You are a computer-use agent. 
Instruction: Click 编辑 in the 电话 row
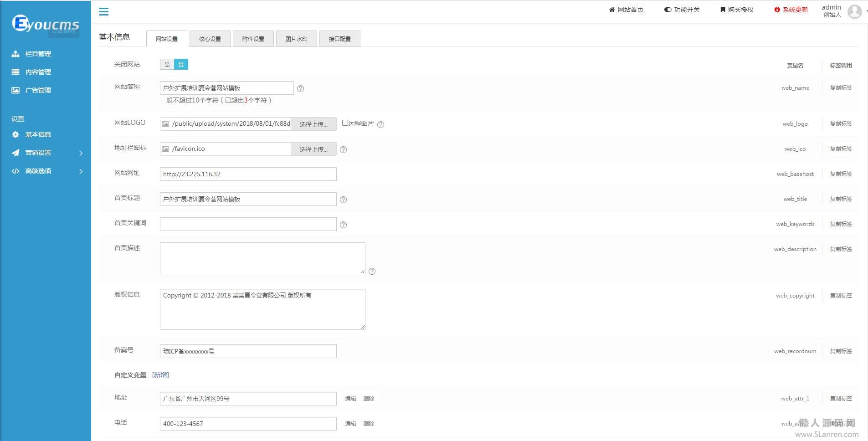coord(350,424)
